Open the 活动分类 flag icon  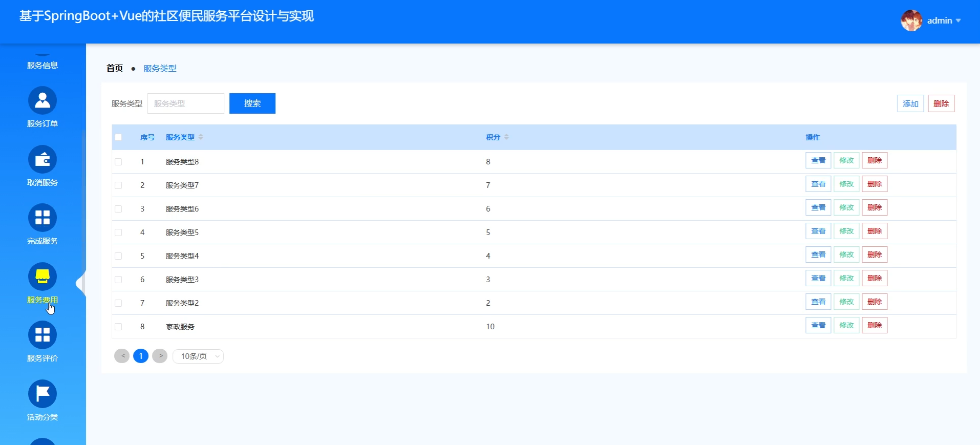pos(42,394)
